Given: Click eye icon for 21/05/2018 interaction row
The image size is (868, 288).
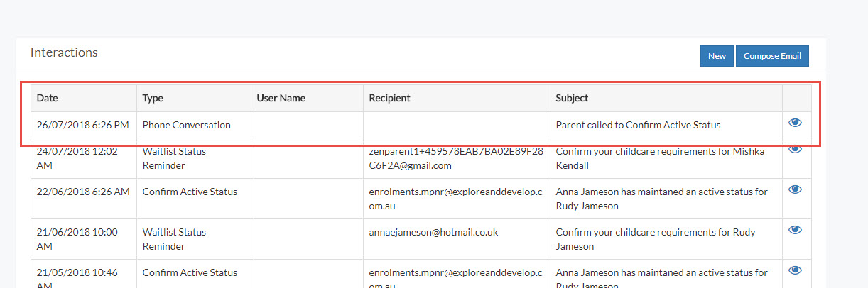Looking at the screenshot, I should coord(795,270).
